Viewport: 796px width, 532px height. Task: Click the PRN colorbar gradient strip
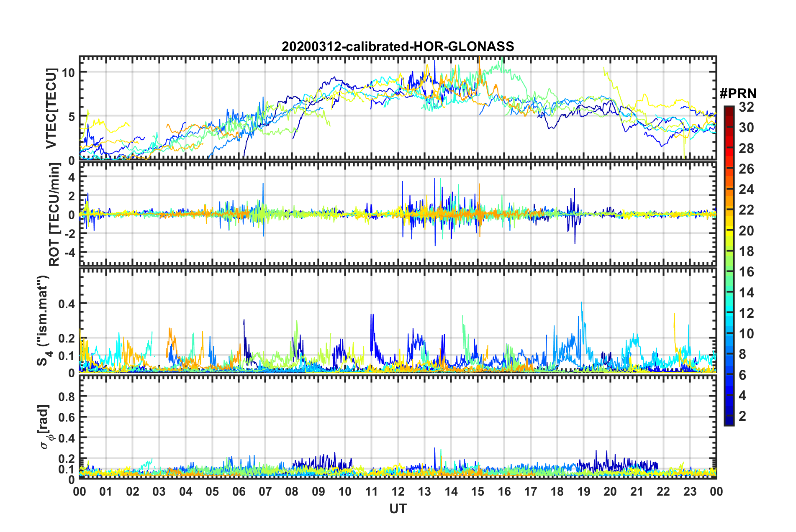[729, 266]
